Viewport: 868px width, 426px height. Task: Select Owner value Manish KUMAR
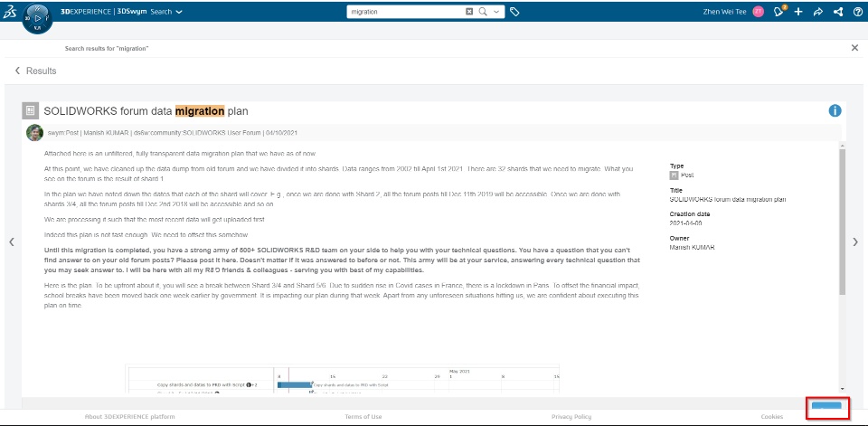(692, 247)
